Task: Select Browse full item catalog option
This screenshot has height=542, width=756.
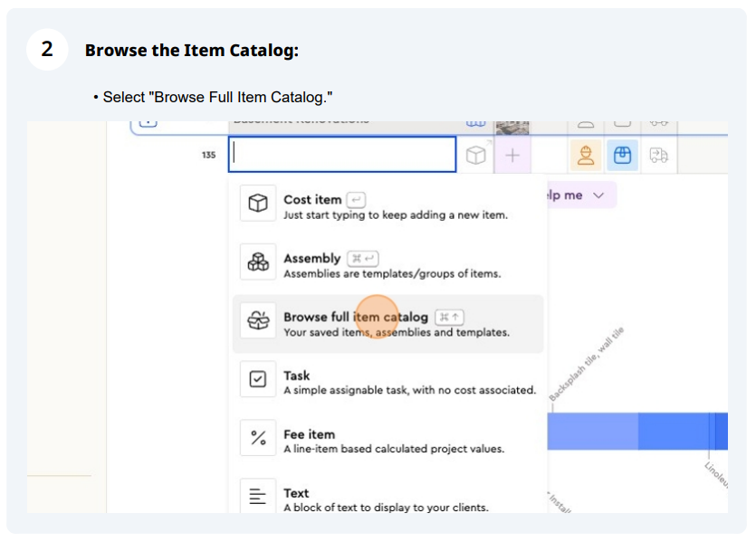Action: coord(388,324)
